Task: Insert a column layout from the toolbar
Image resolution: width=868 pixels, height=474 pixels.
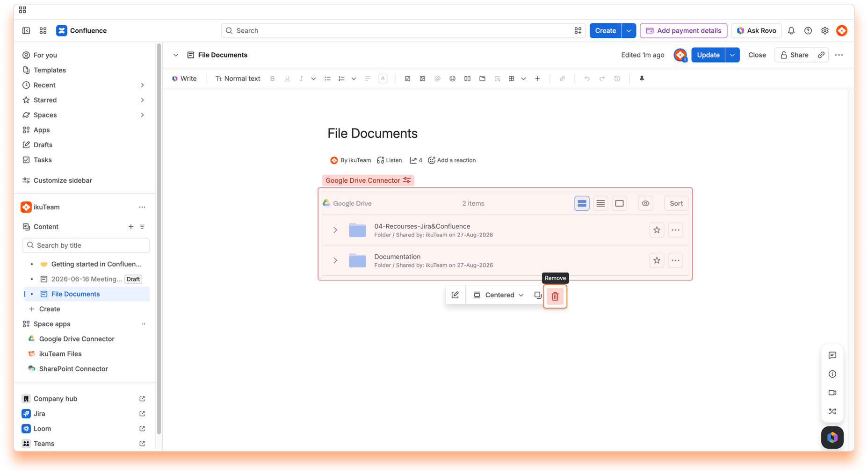Action: pos(467,79)
